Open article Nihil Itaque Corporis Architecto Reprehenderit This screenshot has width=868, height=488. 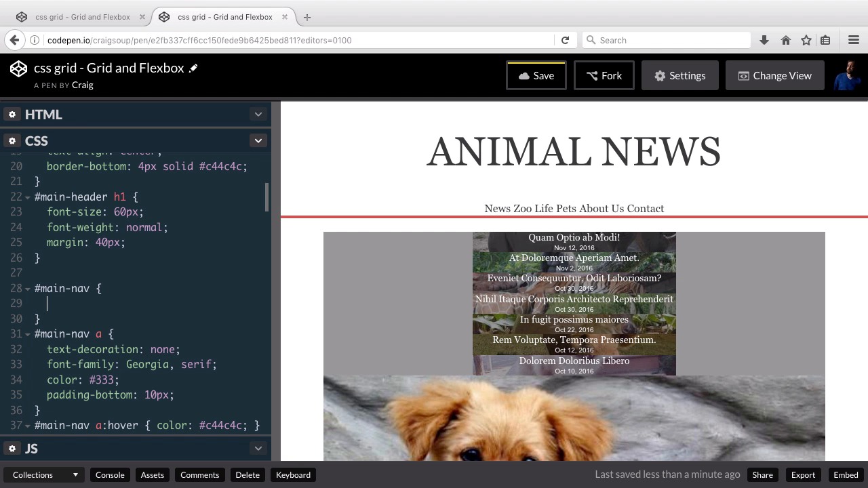click(x=574, y=300)
